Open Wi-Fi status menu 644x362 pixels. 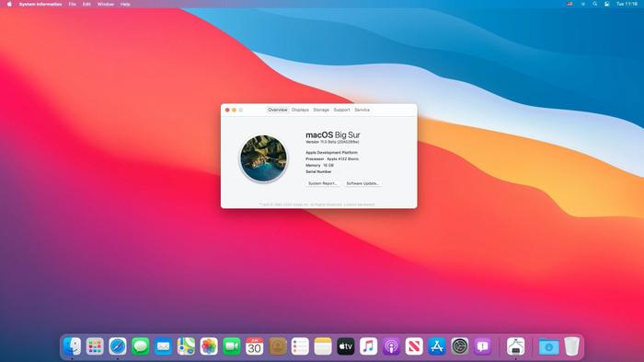coord(582,4)
